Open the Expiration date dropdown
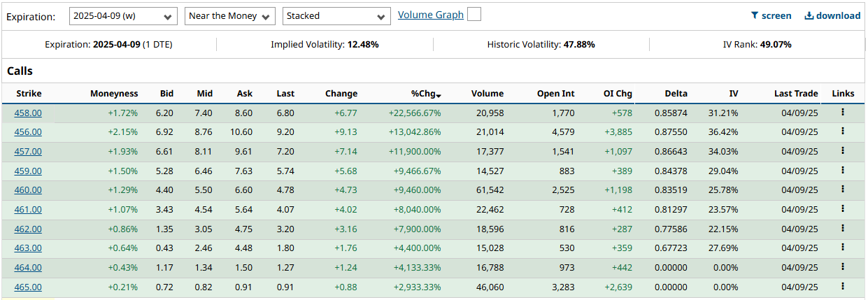The image size is (868, 300). (124, 16)
